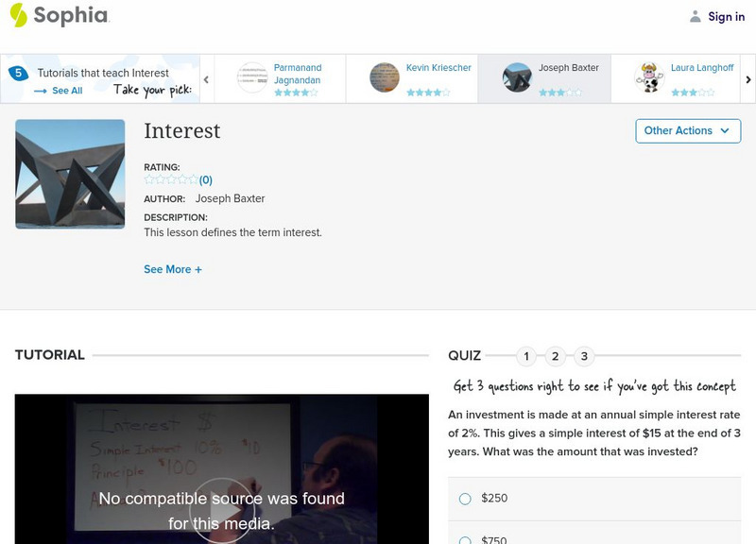Open Kevin Kriescher's tutorial link

pos(438,68)
